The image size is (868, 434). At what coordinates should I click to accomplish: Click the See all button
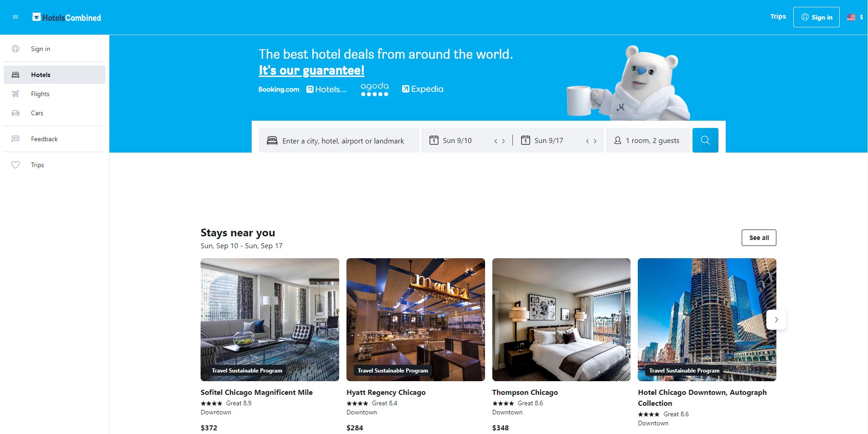[759, 238]
